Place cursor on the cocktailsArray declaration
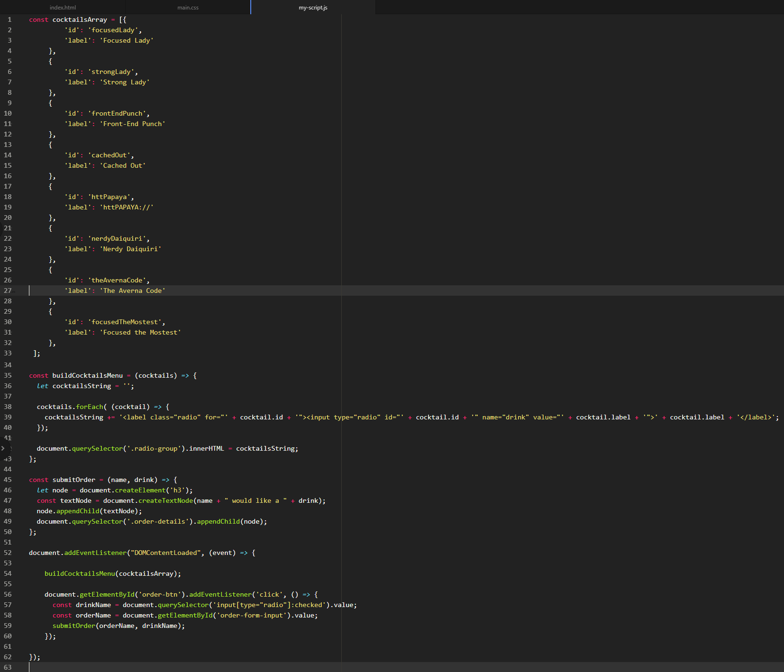This screenshot has width=784, height=672. pos(80,19)
